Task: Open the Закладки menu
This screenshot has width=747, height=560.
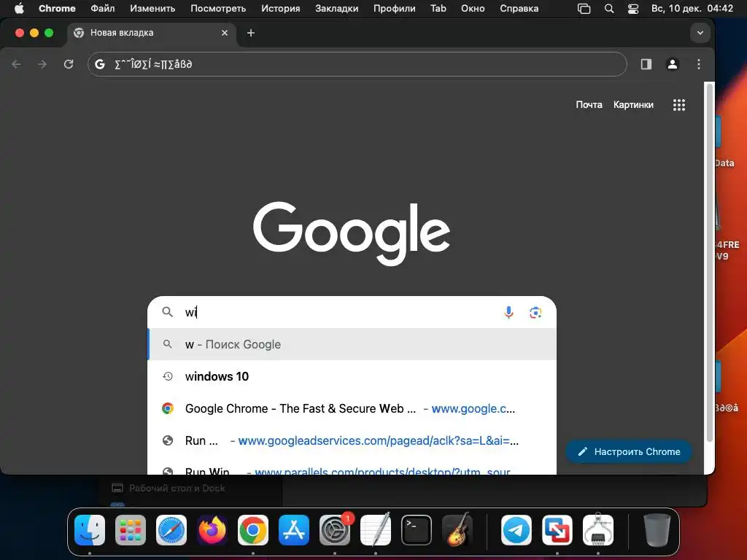Action: pos(336,8)
